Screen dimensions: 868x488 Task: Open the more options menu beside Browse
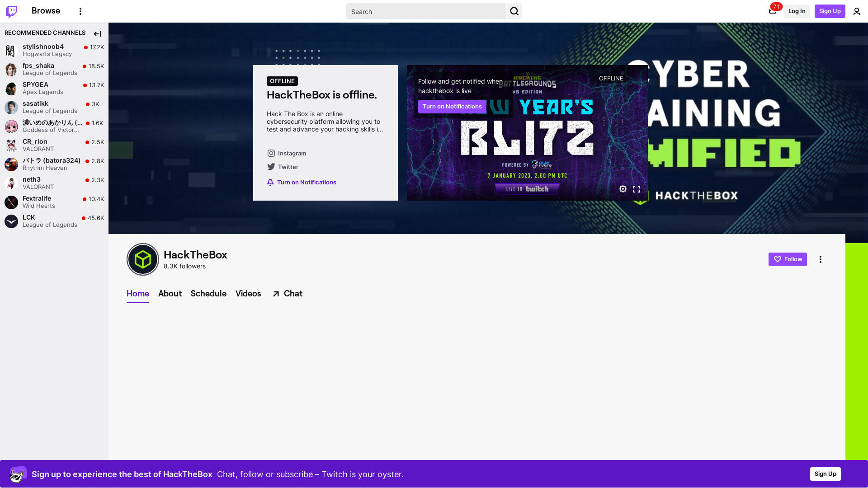[80, 11]
